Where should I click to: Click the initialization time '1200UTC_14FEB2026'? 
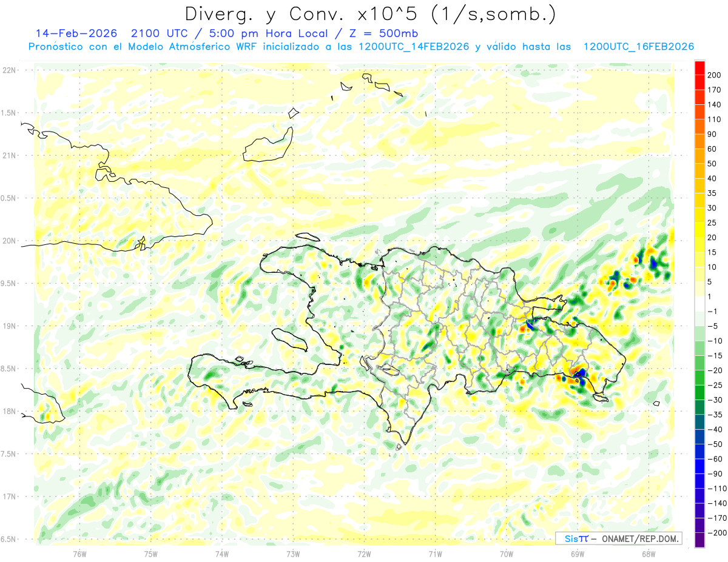tap(413, 47)
